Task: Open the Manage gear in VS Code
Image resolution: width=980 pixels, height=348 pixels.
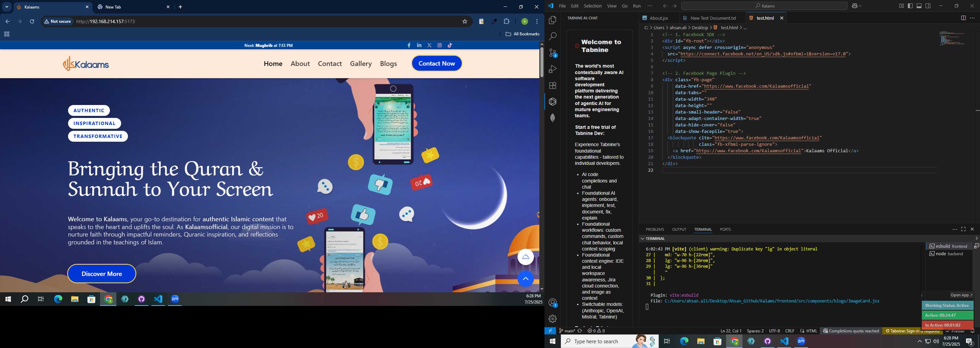Action: (x=552, y=319)
